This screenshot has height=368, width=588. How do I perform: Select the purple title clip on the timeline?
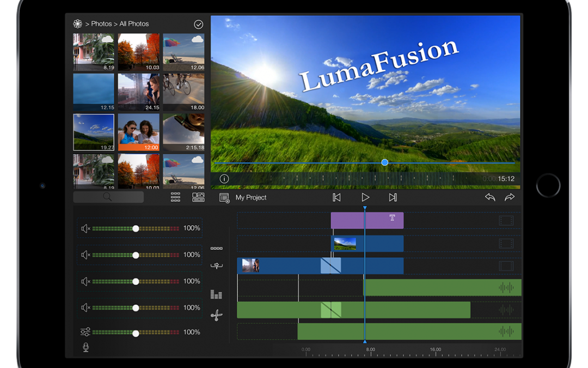(x=367, y=220)
